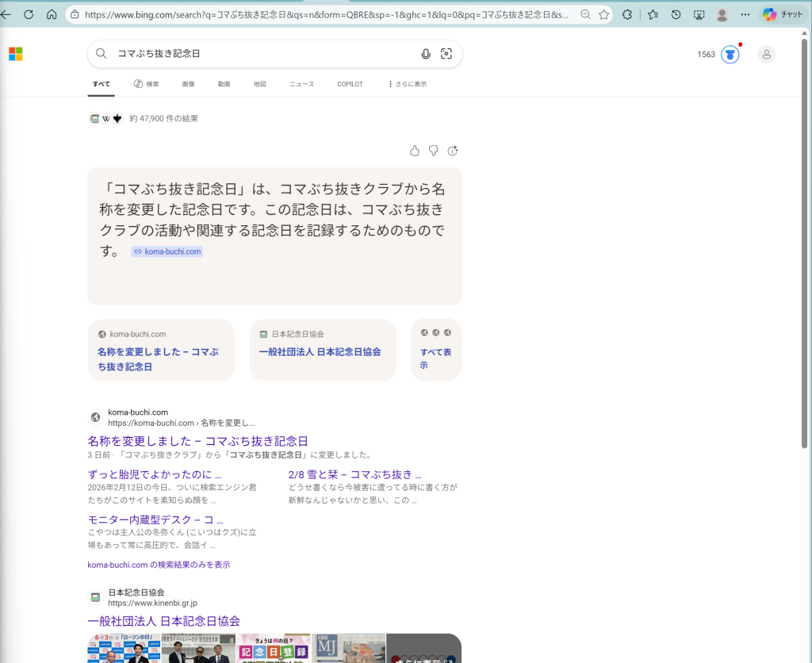Viewport: 812px width, 663px height.
Task: Add page to favorites star icon
Action: pos(604,14)
